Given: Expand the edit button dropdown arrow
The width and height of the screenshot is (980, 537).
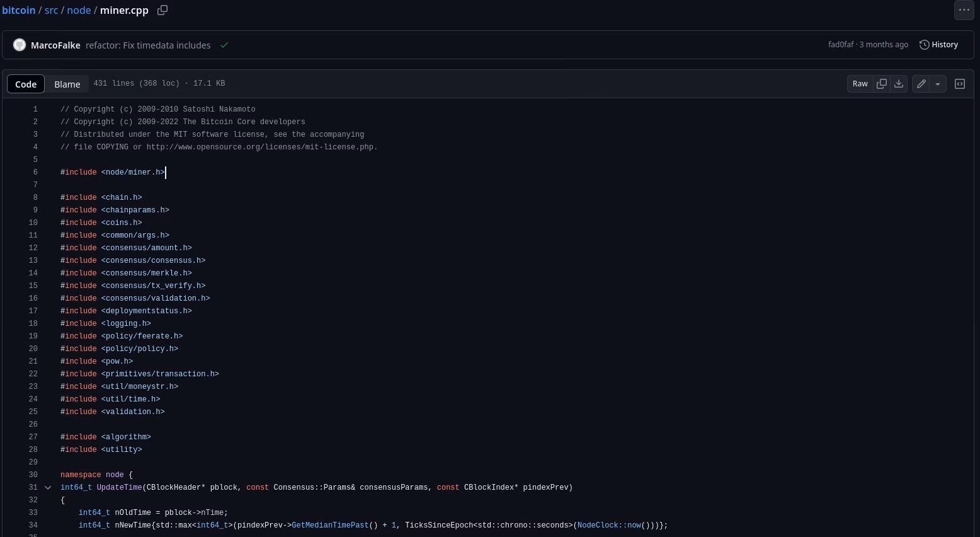Looking at the screenshot, I should coord(938,83).
